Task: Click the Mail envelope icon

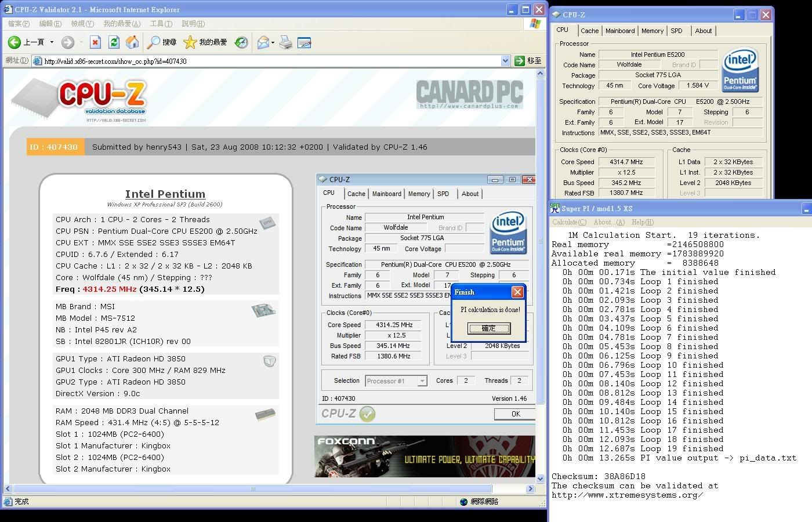Action: click(x=263, y=42)
